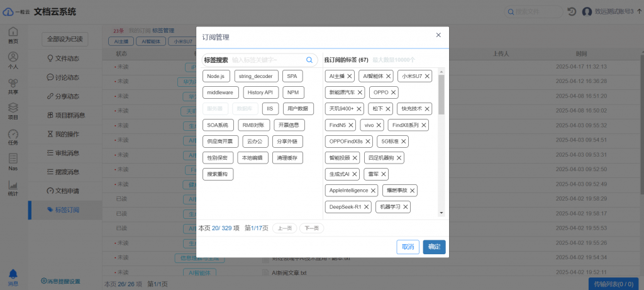
Task: Click the tag keyword search input
Action: coord(267,60)
